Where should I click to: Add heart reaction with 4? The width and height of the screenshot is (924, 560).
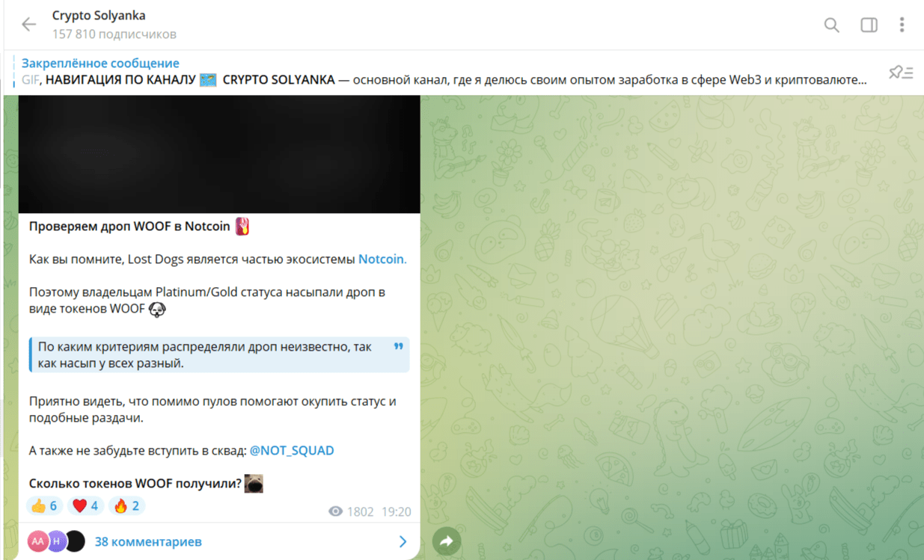click(x=85, y=506)
